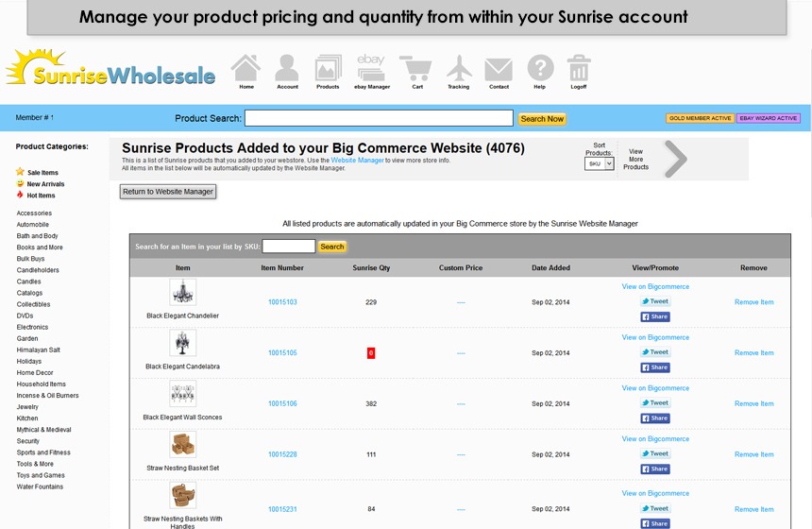The image size is (812, 529).
Task: Click the Custom Price column header
Action: pyautogui.click(x=461, y=268)
